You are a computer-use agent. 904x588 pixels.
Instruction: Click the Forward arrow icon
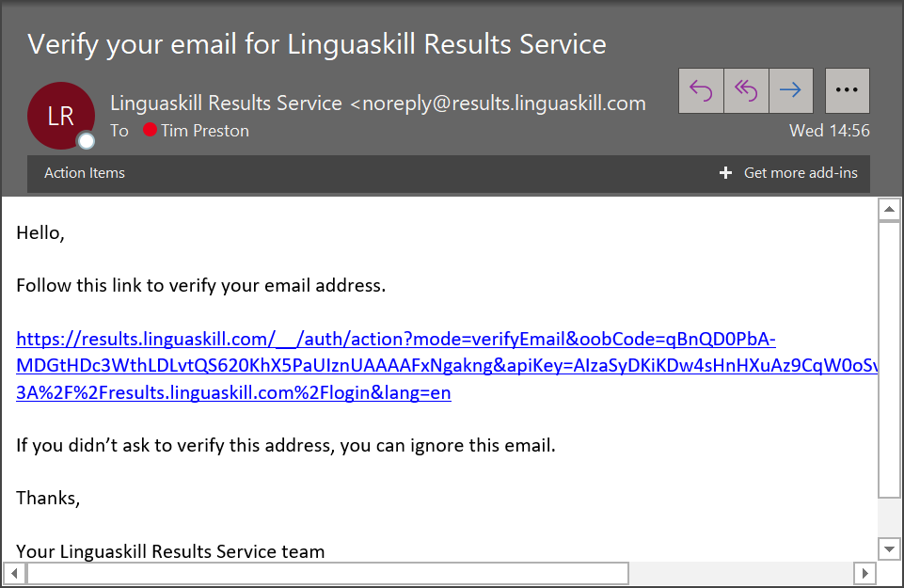click(x=790, y=90)
